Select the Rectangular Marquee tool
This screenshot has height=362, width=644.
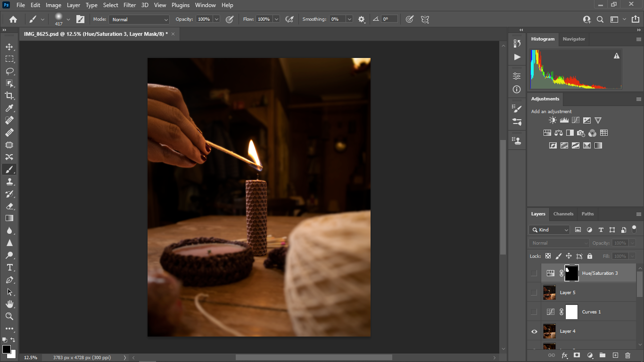(9, 59)
